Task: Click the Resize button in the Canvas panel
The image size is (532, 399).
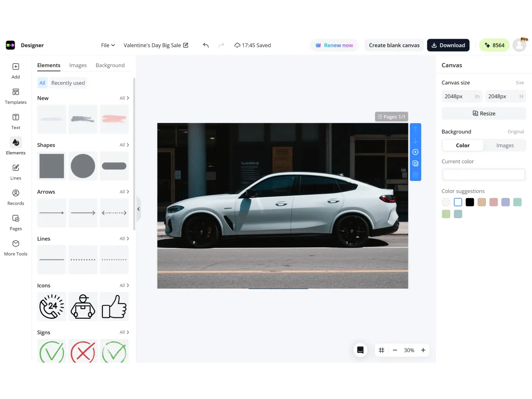Action: click(x=483, y=113)
